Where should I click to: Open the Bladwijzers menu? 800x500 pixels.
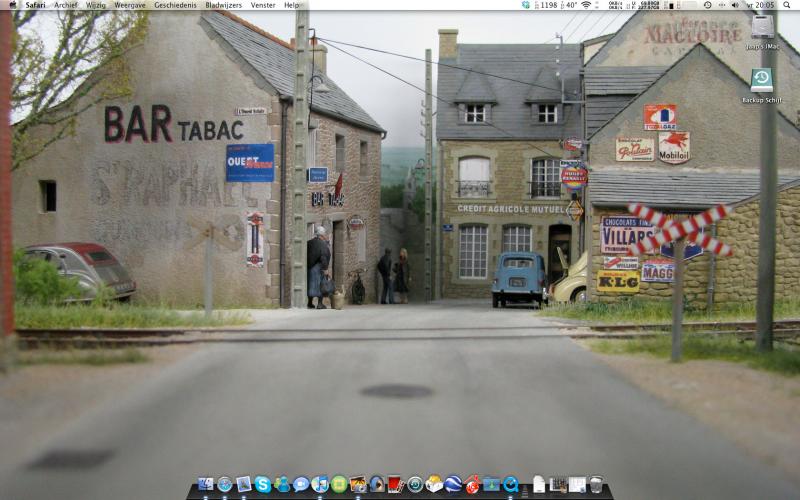223,5
